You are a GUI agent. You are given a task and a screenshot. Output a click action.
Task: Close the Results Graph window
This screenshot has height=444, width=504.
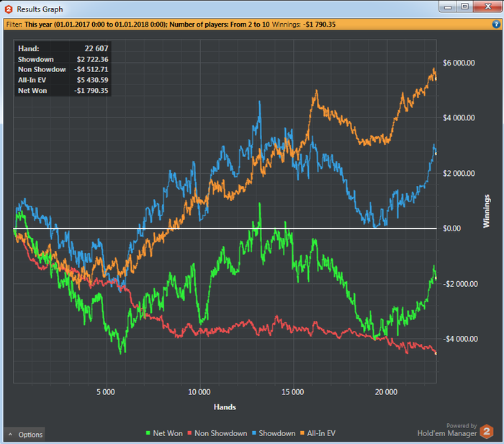tap(487, 6)
